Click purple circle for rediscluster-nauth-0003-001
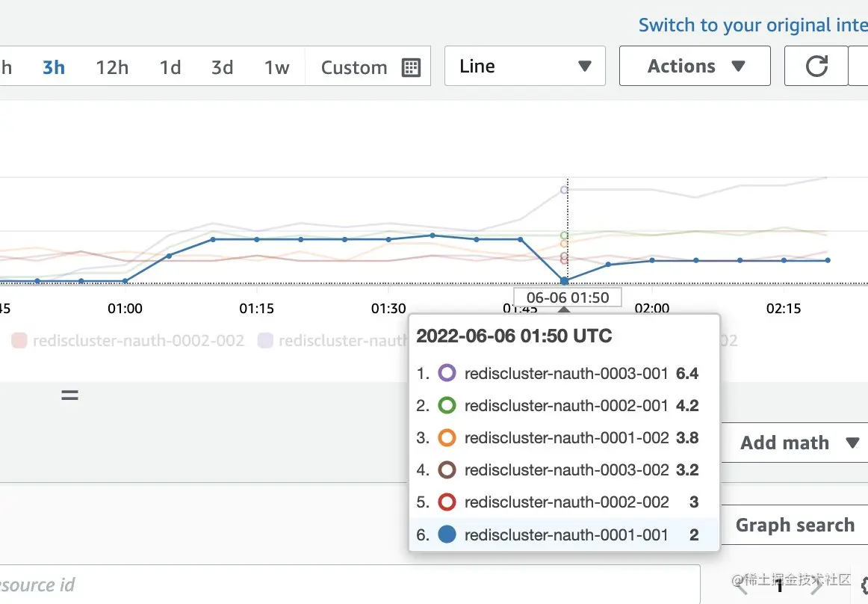 click(447, 373)
